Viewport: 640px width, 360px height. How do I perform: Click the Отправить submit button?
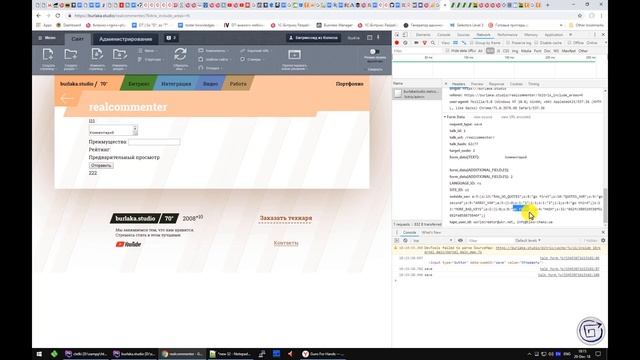click(101, 166)
